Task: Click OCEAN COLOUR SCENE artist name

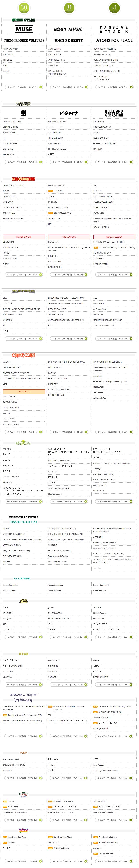Action: (104, 65)
